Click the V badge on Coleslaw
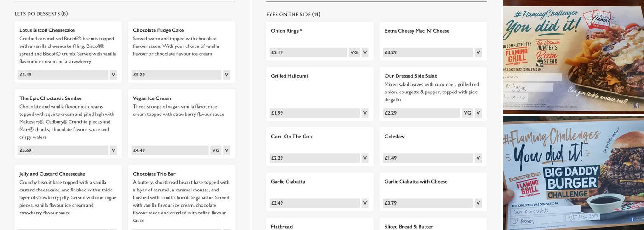Screen dimensions: 644x230 [478, 158]
